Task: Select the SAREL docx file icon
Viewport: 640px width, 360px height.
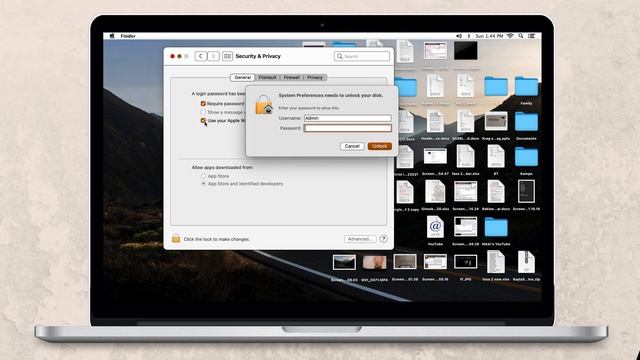Action: (x=465, y=122)
